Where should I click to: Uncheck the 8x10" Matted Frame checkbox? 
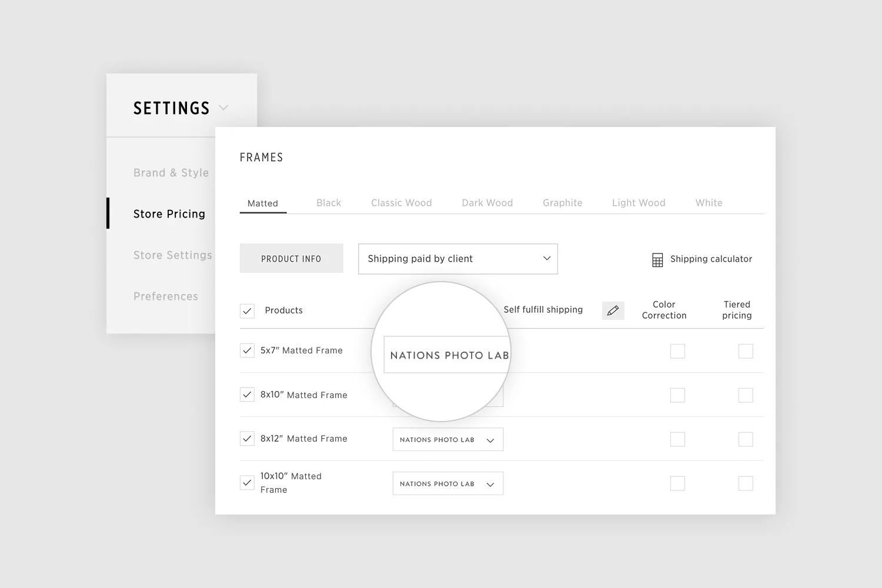pyautogui.click(x=248, y=395)
